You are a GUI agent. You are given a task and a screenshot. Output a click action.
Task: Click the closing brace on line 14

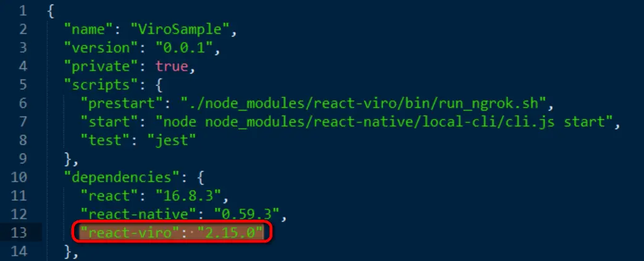pyautogui.click(x=68, y=252)
